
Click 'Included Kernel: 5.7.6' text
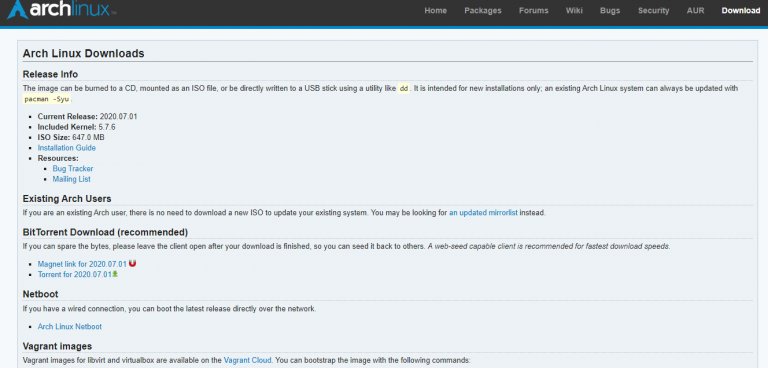click(76, 127)
